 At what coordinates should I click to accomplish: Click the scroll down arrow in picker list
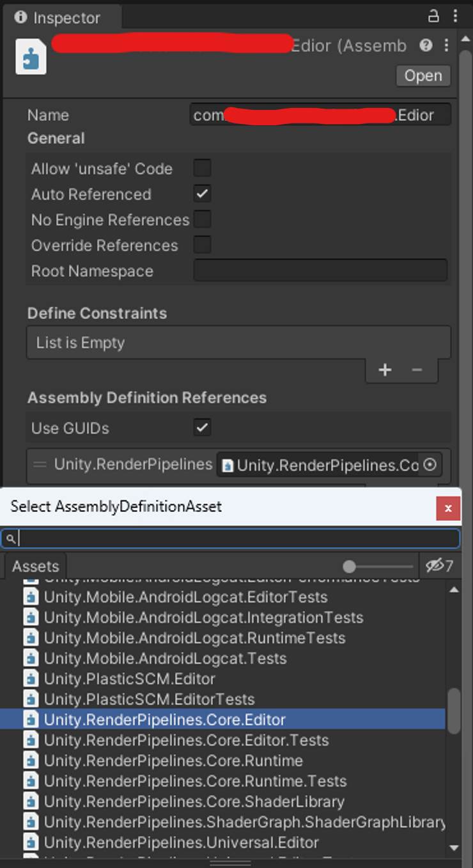pyautogui.click(x=454, y=848)
